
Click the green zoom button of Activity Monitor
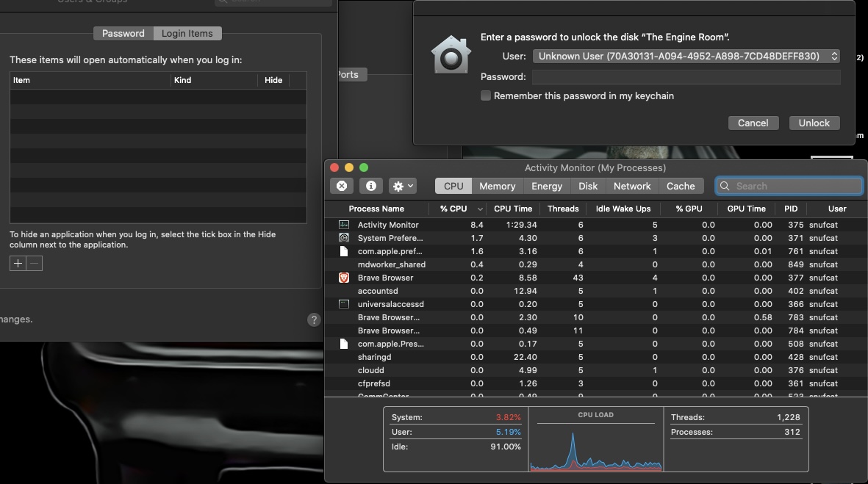pyautogui.click(x=364, y=167)
